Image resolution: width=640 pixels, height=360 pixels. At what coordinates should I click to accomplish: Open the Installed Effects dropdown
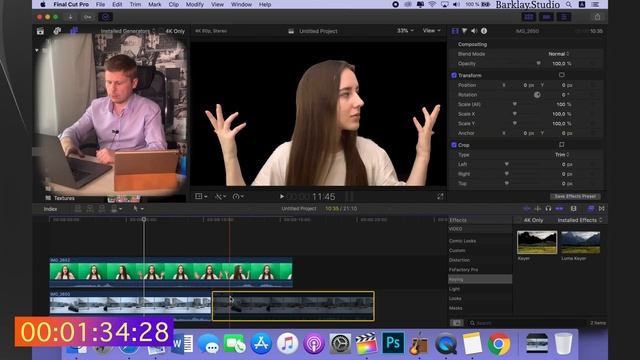(580, 220)
